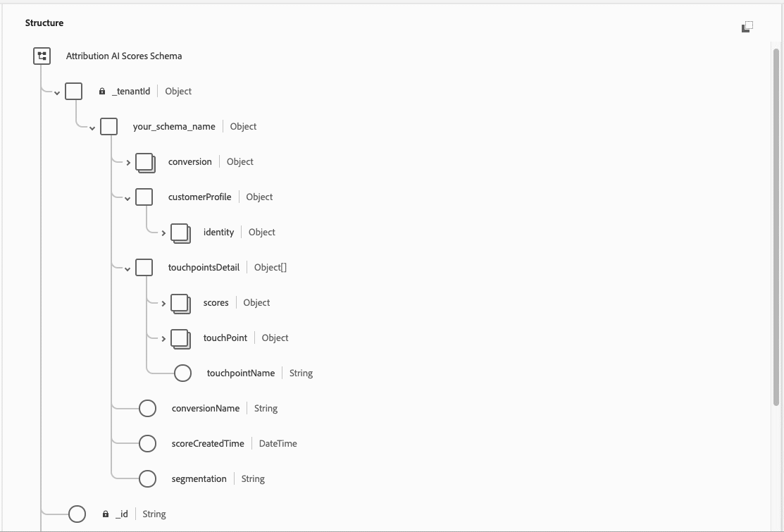Click the touchPoint object icon

(x=180, y=338)
